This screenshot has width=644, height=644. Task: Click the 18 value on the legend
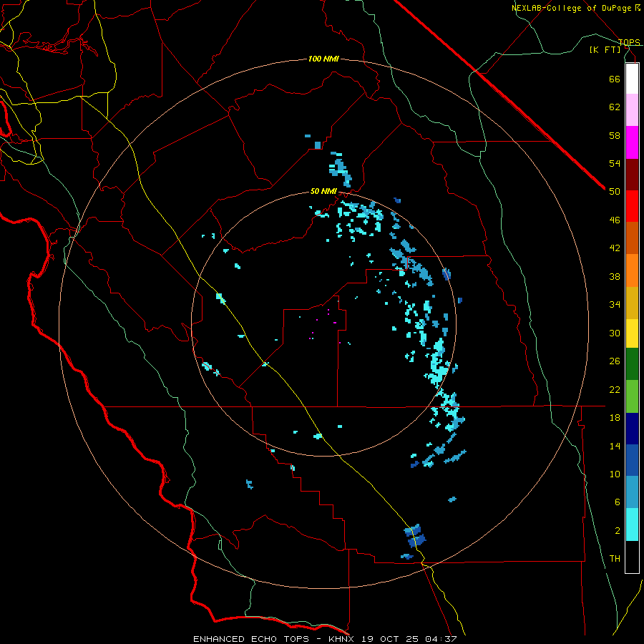coord(615,418)
